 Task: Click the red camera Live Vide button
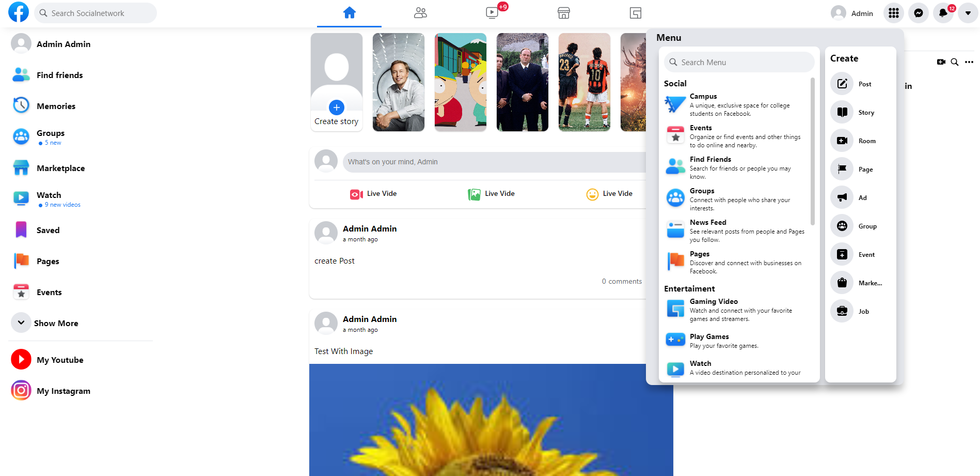[x=373, y=194]
